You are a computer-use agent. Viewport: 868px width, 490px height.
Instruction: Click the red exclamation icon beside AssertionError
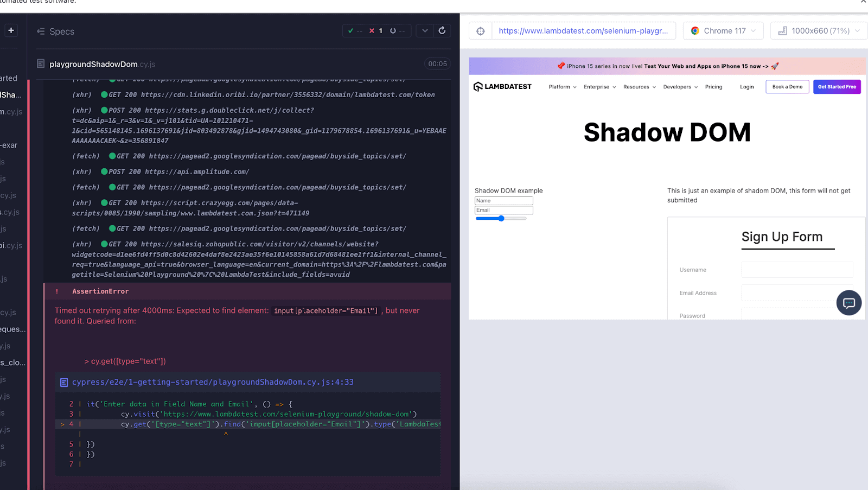(x=57, y=291)
